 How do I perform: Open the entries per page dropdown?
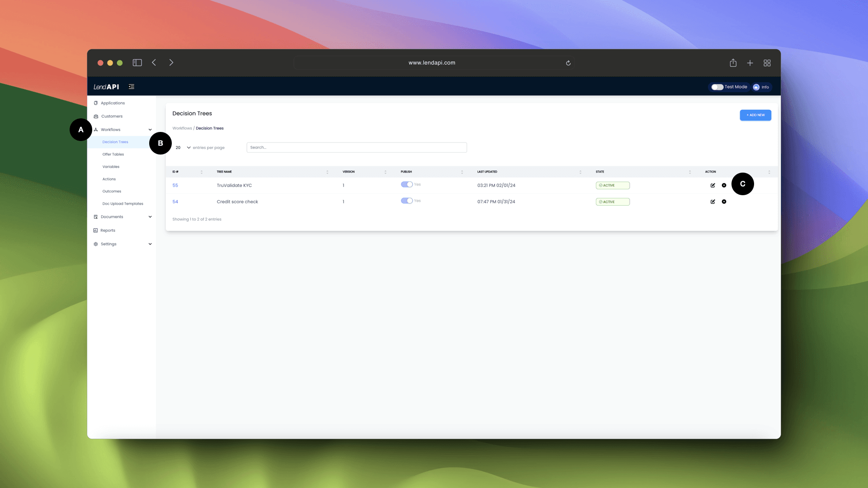183,148
